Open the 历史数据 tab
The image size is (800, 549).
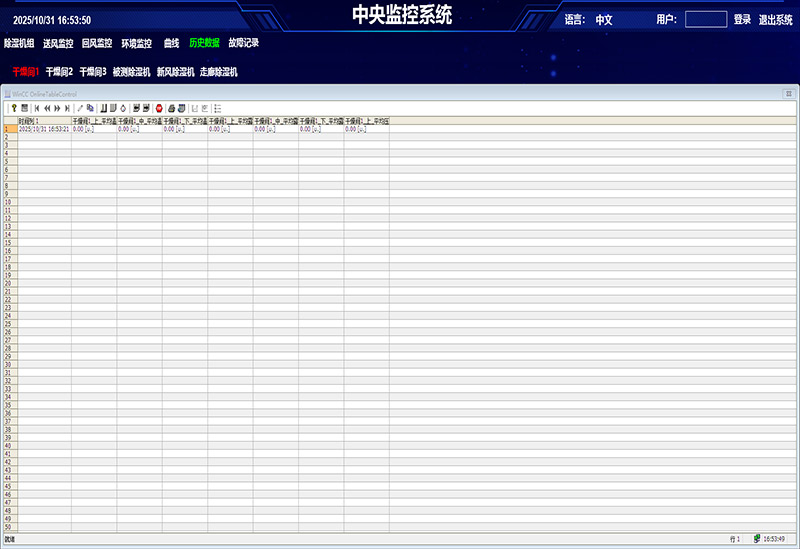tap(204, 43)
